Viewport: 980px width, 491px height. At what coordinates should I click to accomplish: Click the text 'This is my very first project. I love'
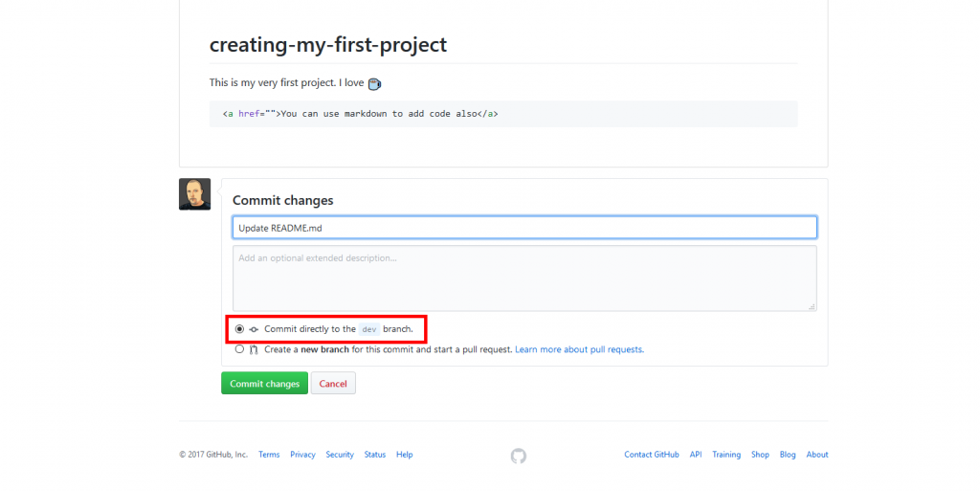pos(286,82)
